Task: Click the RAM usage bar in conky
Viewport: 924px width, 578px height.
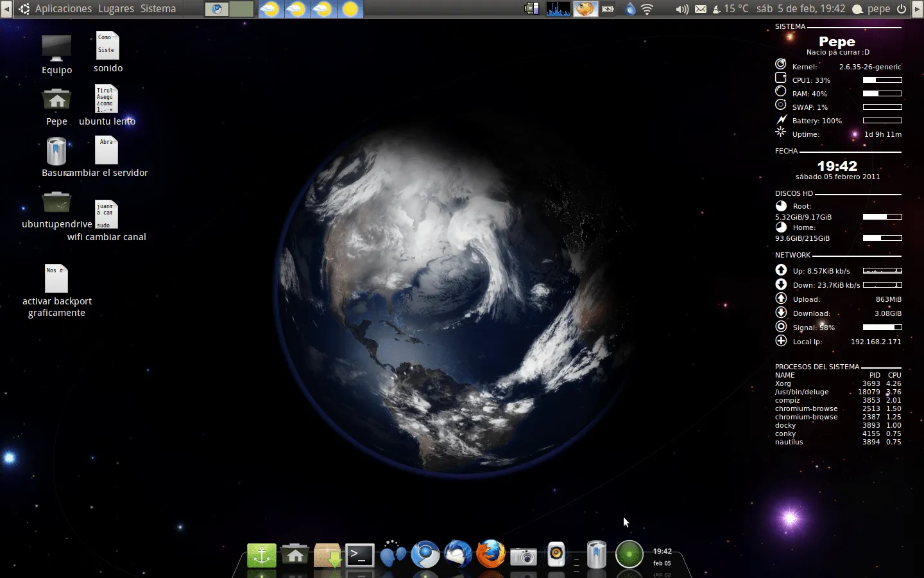Action: pyautogui.click(x=883, y=93)
